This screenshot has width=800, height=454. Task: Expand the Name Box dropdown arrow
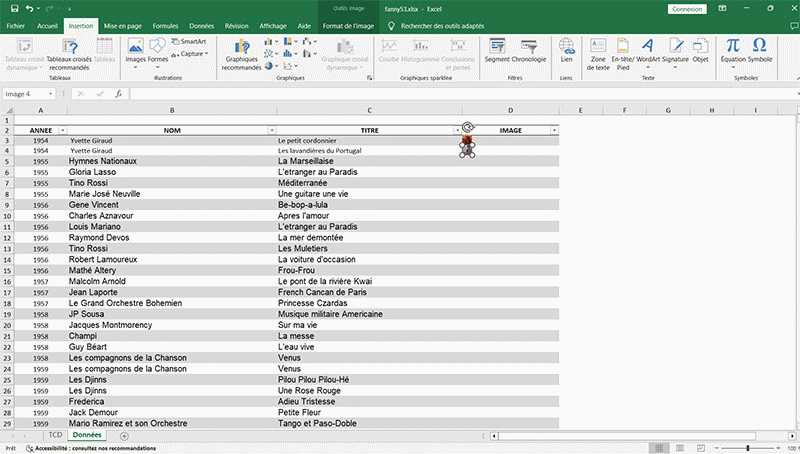click(x=51, y=94)
